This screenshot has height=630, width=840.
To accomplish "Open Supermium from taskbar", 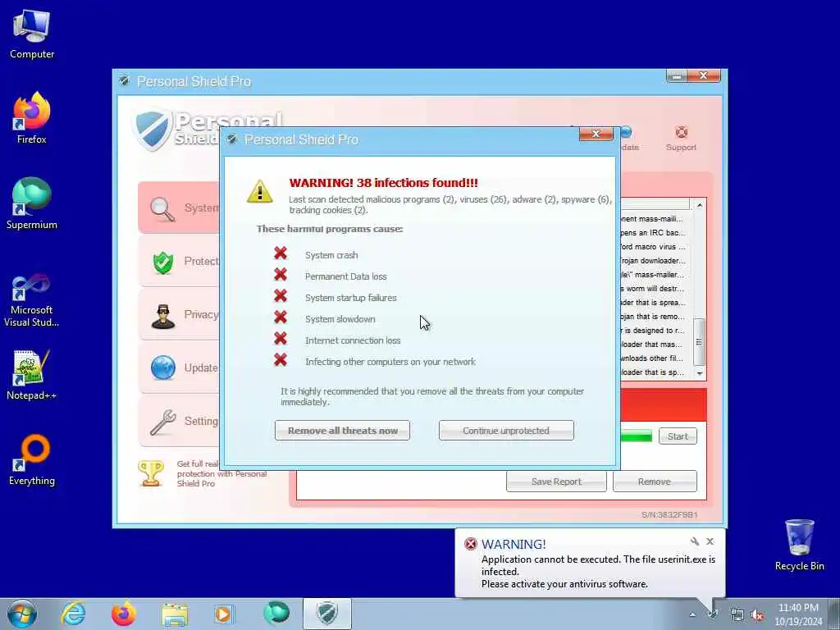I will point(276,614).
